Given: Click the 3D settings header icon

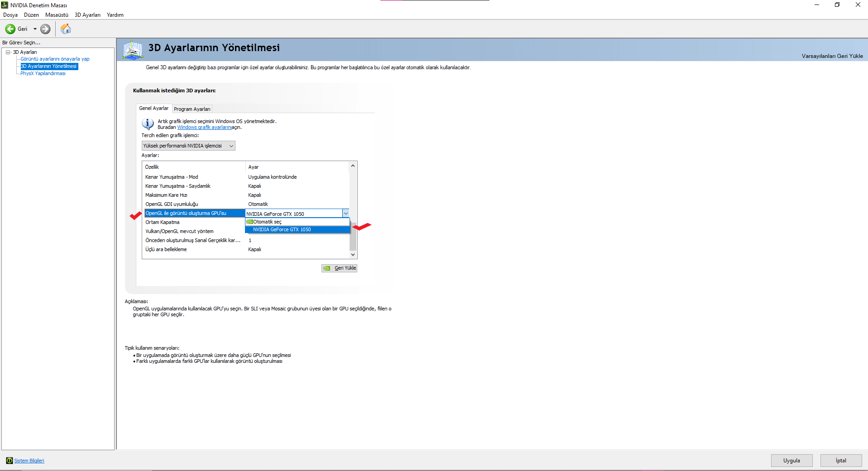Looking at the screenshot, I should click(x=133, y=50).
